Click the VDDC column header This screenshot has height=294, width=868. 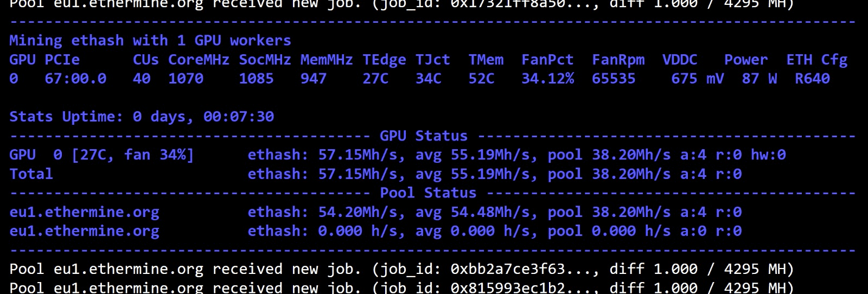coord(680,60)
